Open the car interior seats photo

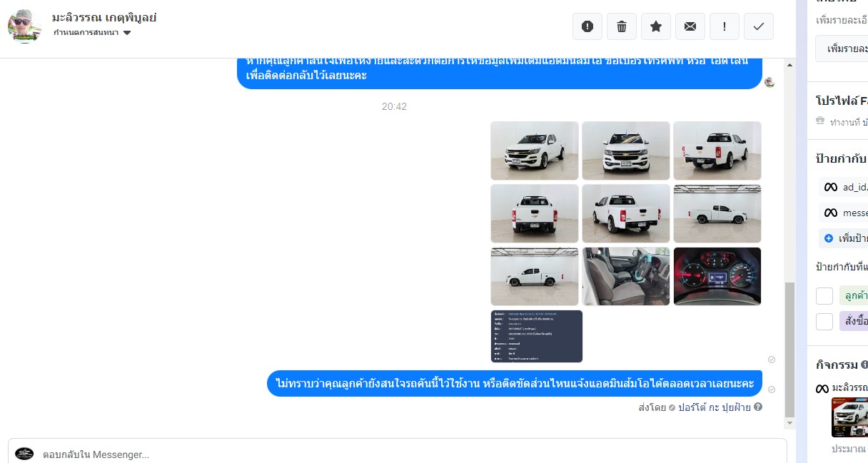[625, 276]
